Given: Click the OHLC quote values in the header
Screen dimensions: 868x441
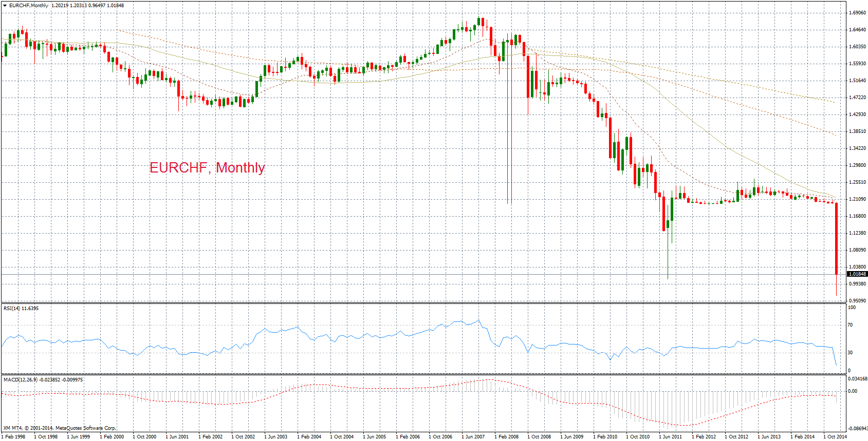Looking at the screenshot, I should tap(87, 5).
